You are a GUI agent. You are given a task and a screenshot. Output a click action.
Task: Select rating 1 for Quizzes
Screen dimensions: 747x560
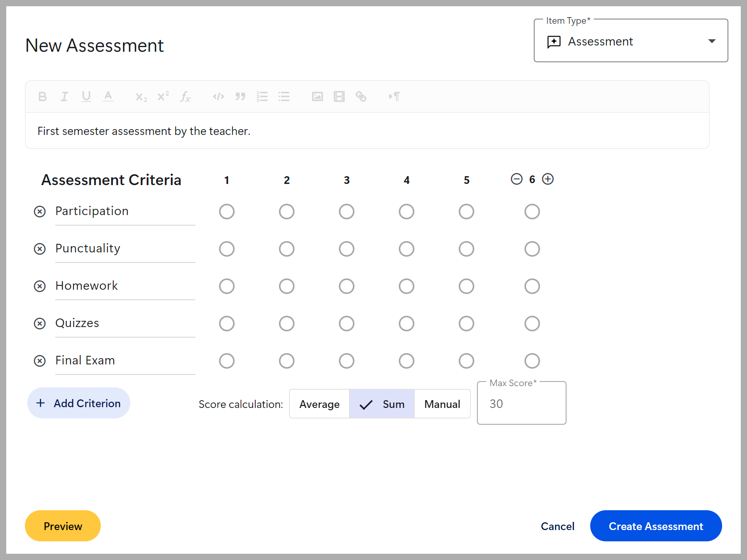point(227,324)
